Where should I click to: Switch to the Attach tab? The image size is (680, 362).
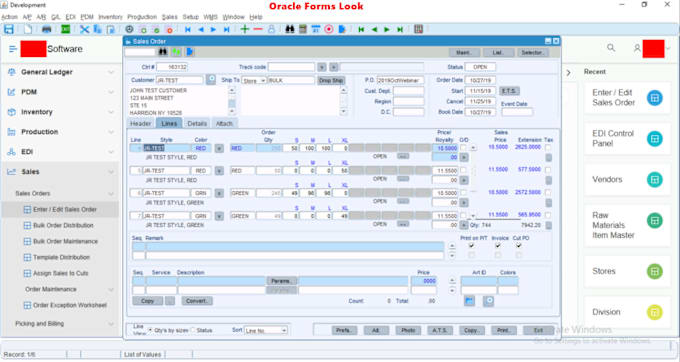[x=224, y=124]
